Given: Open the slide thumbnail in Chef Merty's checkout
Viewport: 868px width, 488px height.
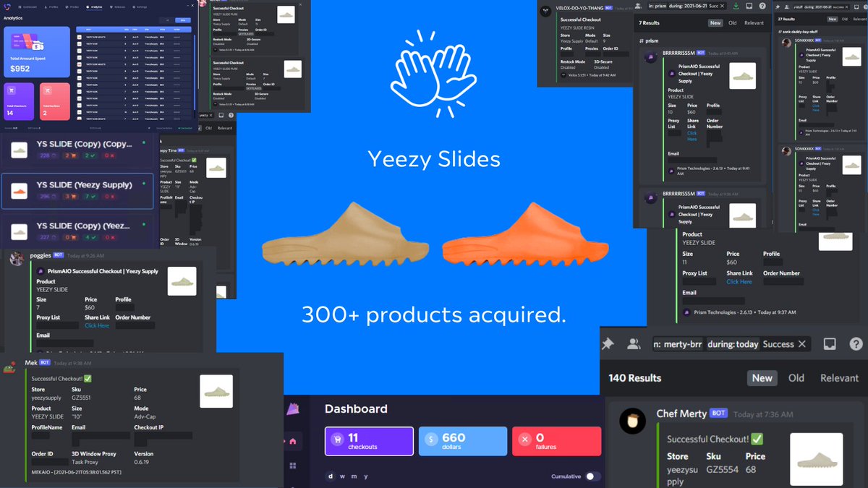Looking at the screenshot, I should coord(817,459).
